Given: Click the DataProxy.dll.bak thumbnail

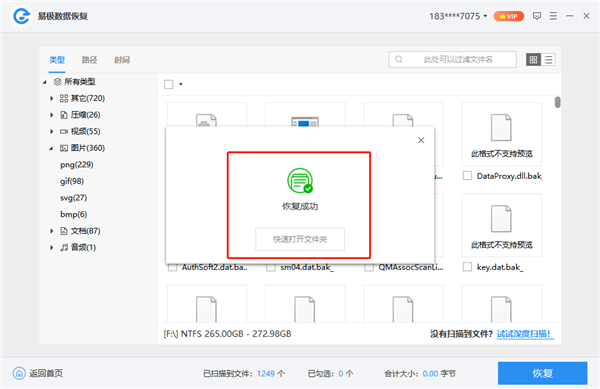Looking at the screenshot, I should [x=502, y=134].
